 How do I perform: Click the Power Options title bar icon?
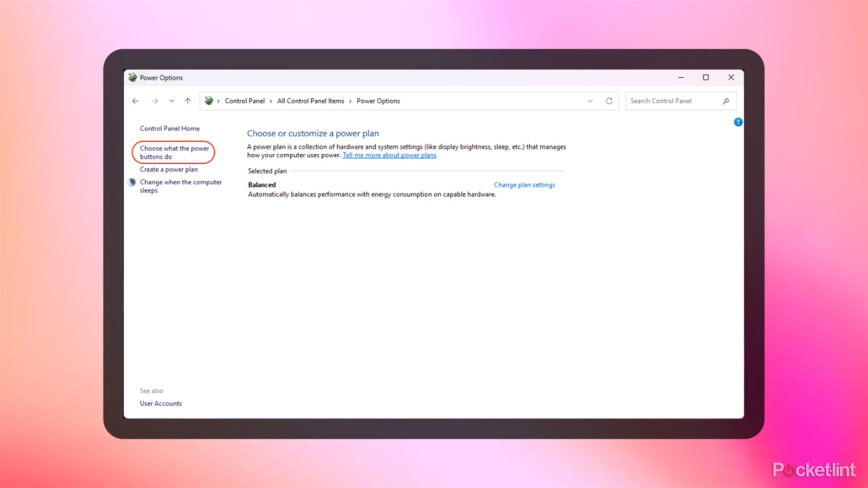[x=132, y=78]
